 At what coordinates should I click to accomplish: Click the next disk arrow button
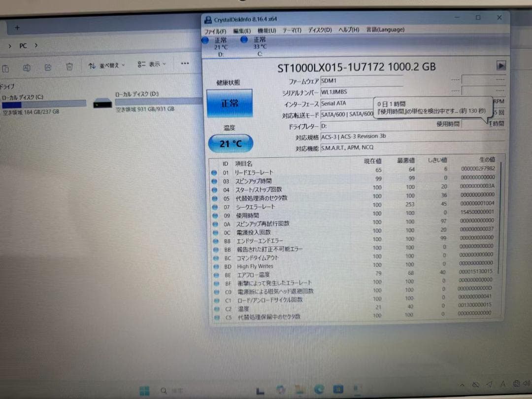(x=501, y=66)
